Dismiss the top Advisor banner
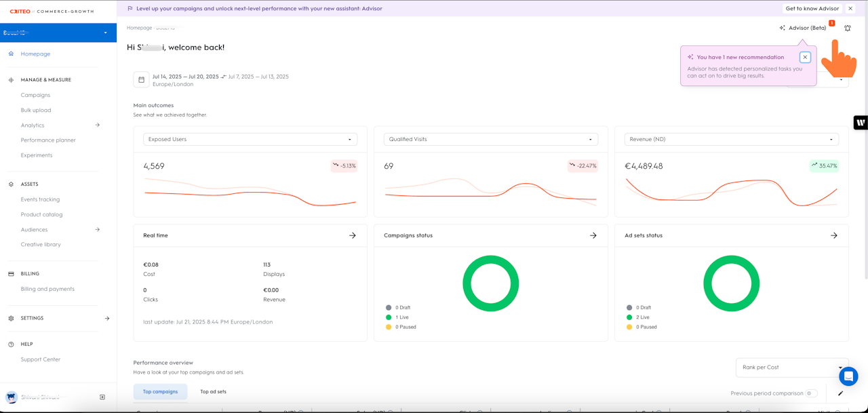Viewport: 868px width, 413px height. (x=850, y=9)
